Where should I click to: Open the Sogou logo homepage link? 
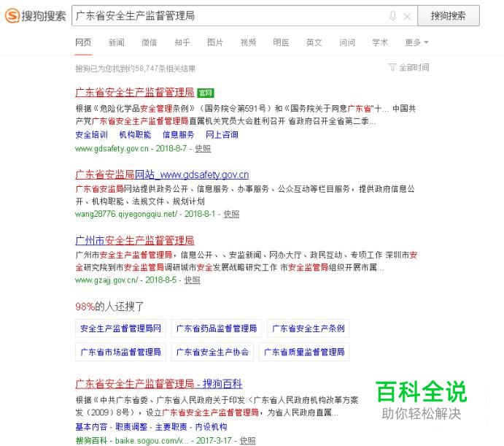click(x=35, y=16)
